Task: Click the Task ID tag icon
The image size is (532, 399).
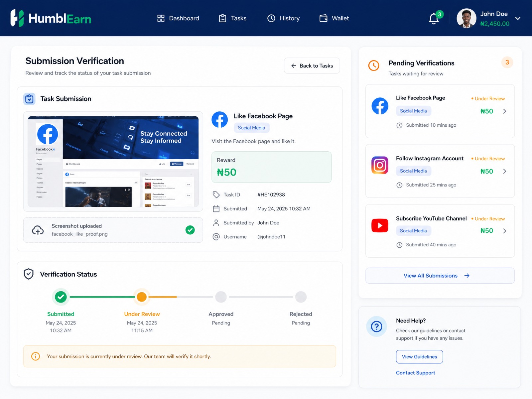Action: (216, 195)
